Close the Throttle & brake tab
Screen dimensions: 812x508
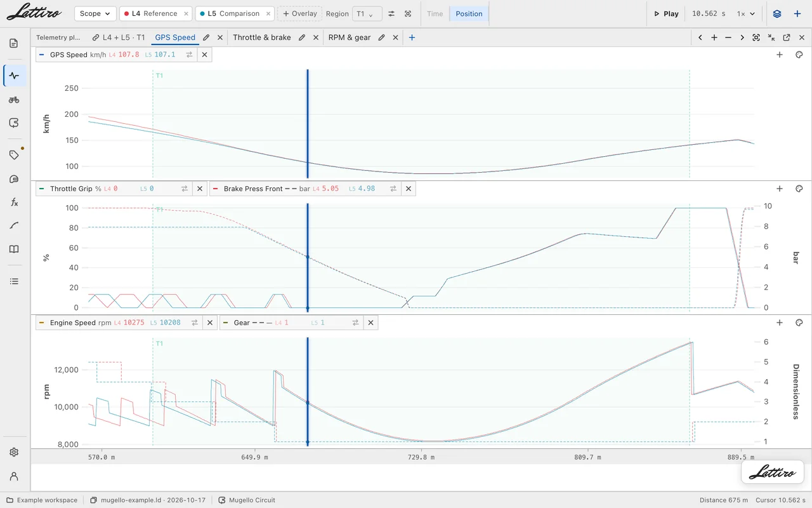pos(316,37)
